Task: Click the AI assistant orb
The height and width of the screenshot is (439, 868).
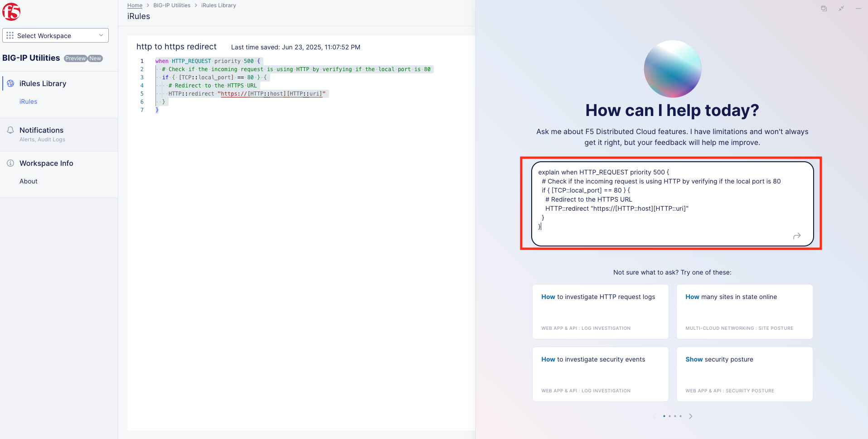Action: (x=673, y=69)
